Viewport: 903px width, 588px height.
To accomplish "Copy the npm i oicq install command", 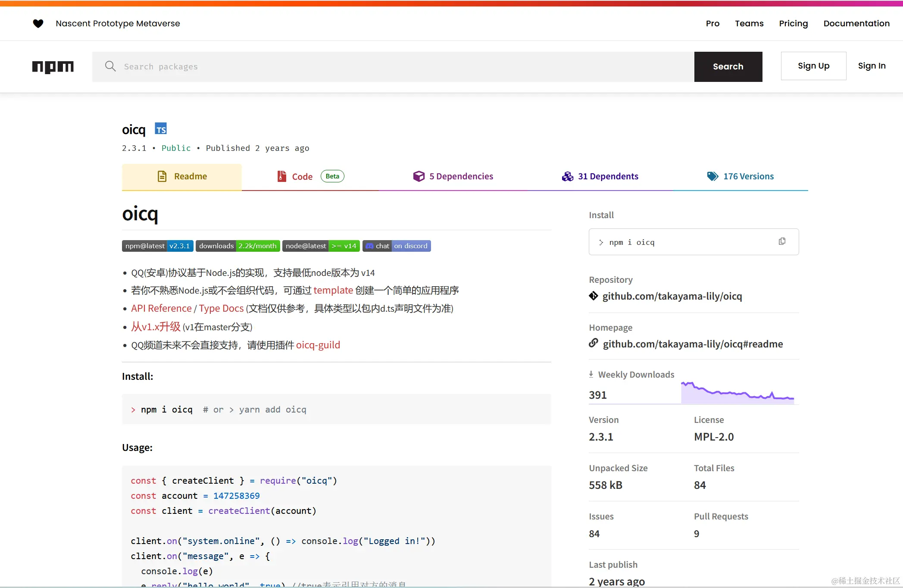I will [782, 241].
